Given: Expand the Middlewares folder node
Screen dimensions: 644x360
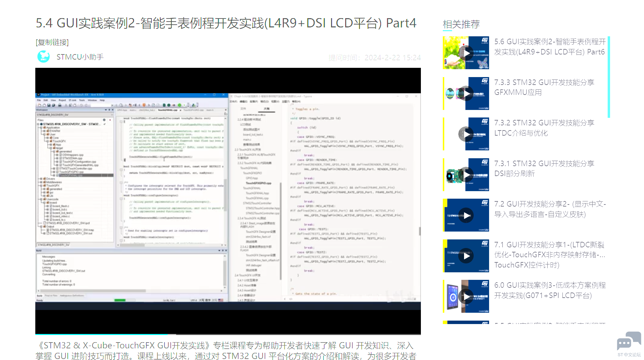Looking at the screenshot, I should [x=41, y=182].
